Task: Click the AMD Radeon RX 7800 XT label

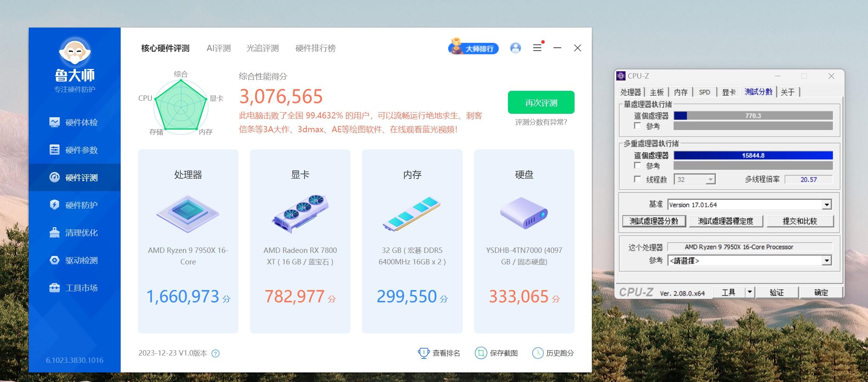Action: click(300, 256)
